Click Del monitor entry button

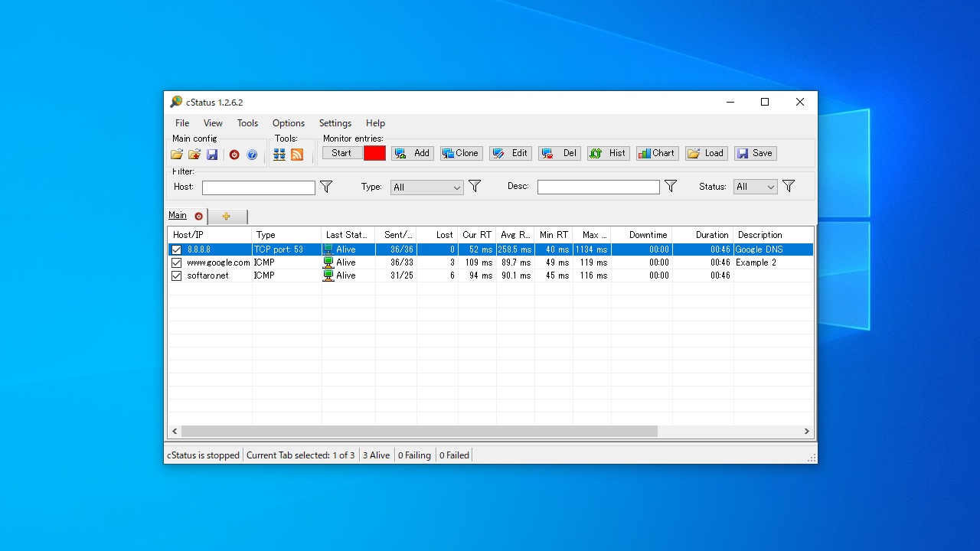(x=560, y=153)
